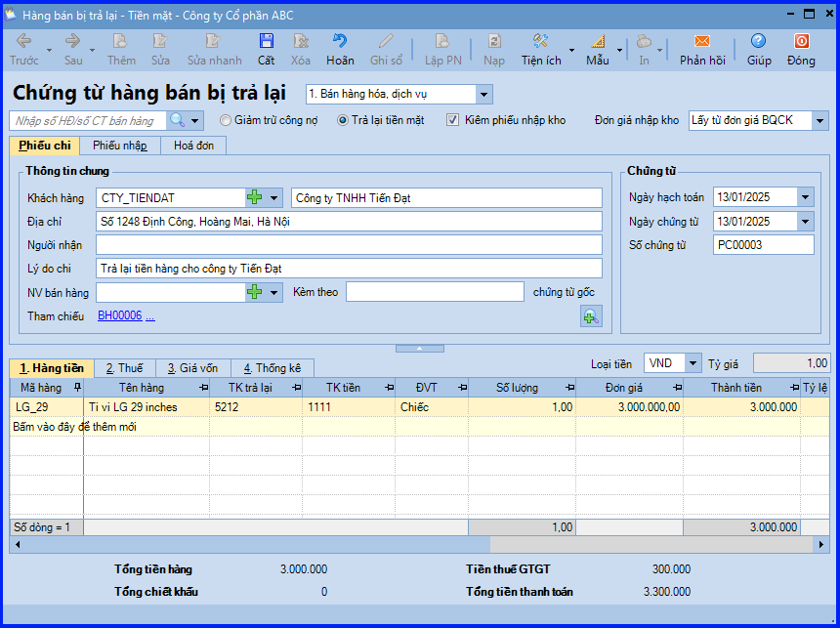
Task: Collapse the general info panel
Action: (420, 349)
